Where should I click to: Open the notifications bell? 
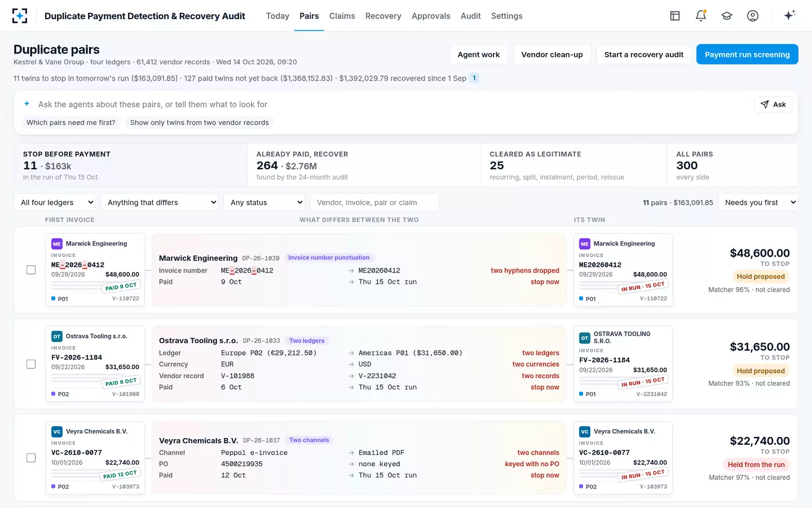pos(701,16)
